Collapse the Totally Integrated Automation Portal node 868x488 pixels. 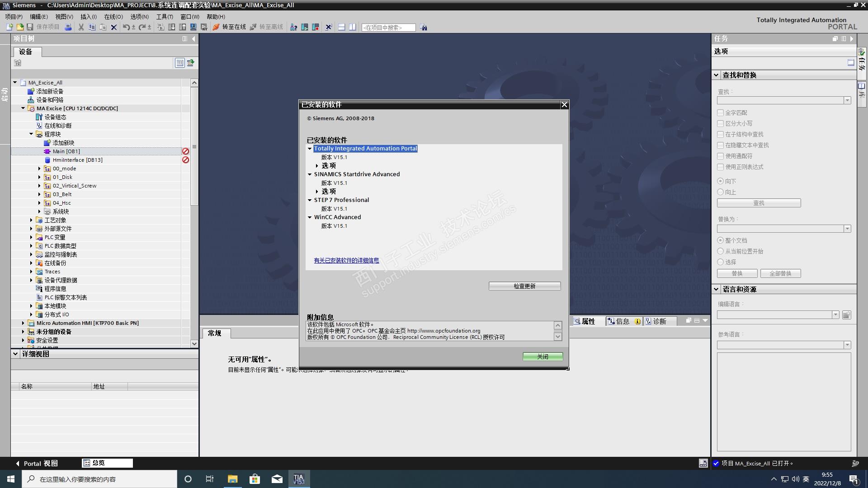coord(310,149)
